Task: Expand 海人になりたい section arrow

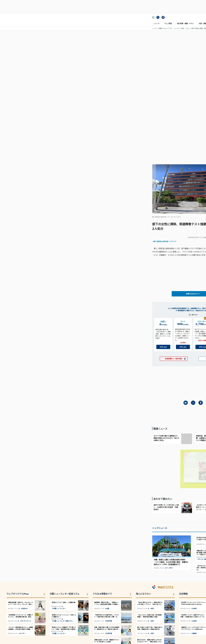Action: (x=173, y=594)
